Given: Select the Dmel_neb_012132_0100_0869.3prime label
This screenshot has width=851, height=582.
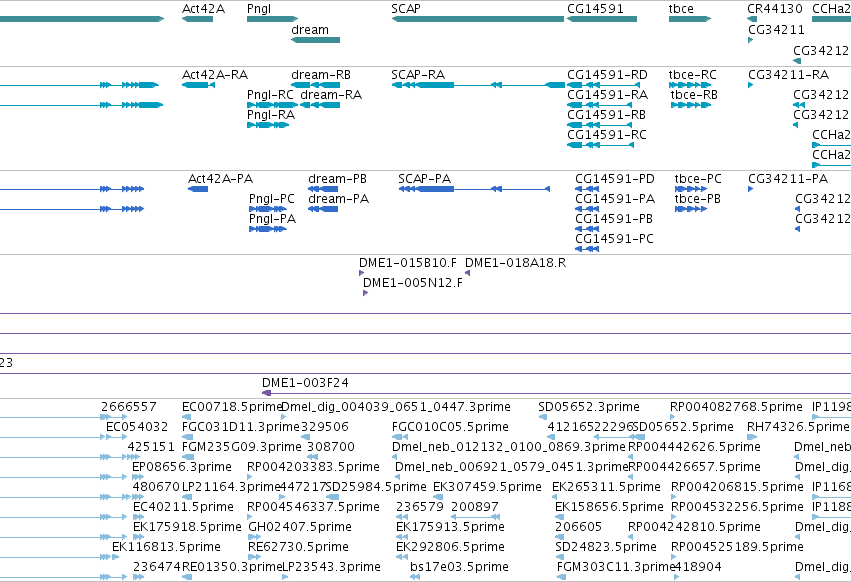Looking at the screenshot, I should pos(509,447).
